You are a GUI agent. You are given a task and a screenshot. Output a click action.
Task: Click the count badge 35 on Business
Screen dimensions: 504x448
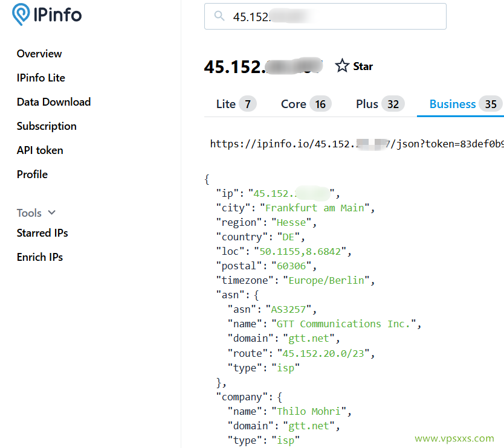click(491, 104)
